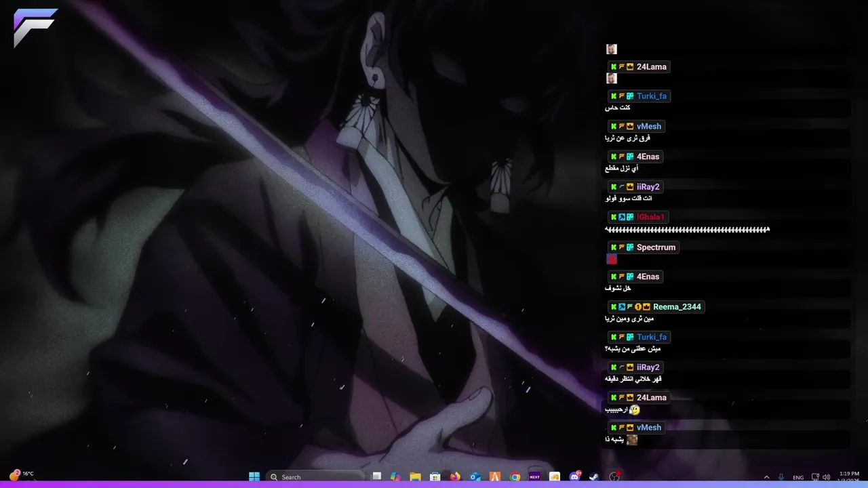Open the Windows Start menu
Image resolution: width=868 pixels, height=488 pixels.
[254, 476]
